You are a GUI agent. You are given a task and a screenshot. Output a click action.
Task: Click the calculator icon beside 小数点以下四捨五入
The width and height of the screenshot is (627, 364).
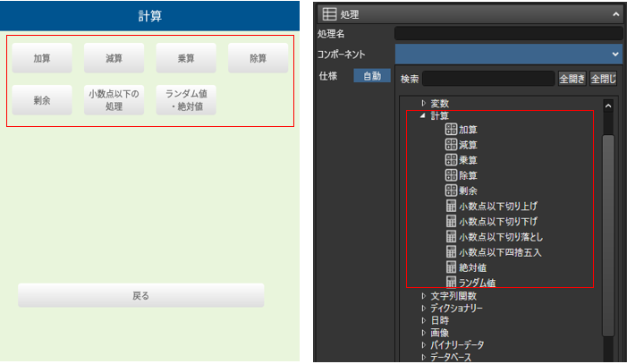(451, 251)
